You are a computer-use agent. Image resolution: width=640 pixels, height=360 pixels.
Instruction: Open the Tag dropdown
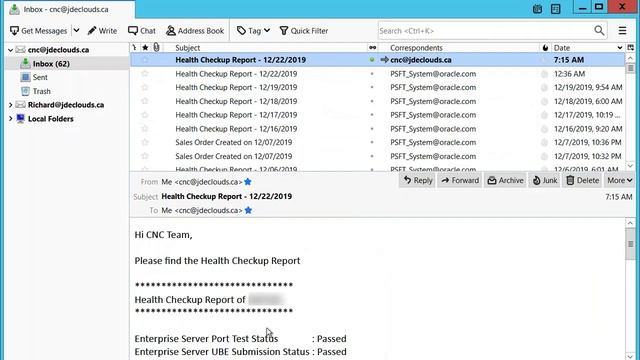[253, 31]
